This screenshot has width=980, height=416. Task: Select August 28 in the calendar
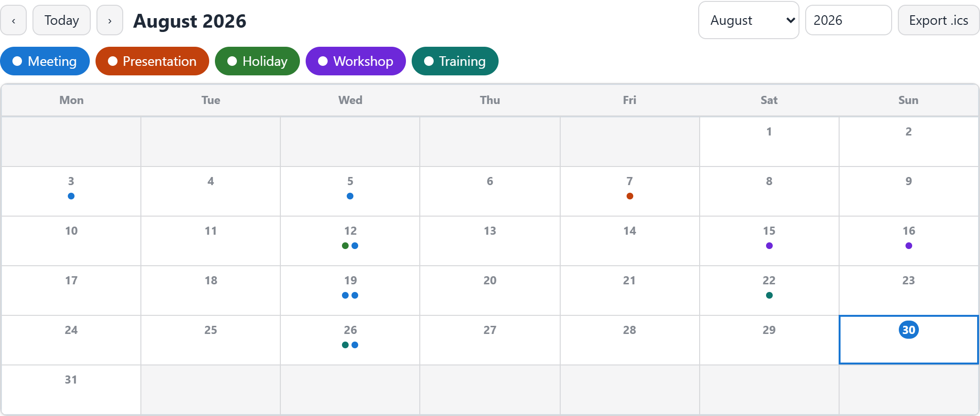coord(630,340)
